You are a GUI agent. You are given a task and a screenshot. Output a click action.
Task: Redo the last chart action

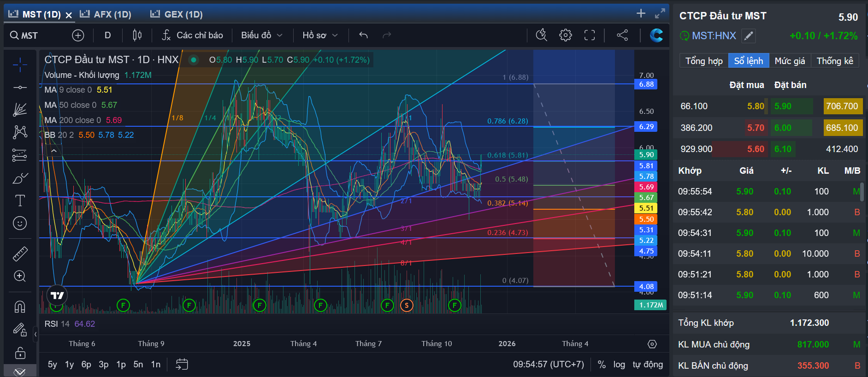[x=387, y=35]
